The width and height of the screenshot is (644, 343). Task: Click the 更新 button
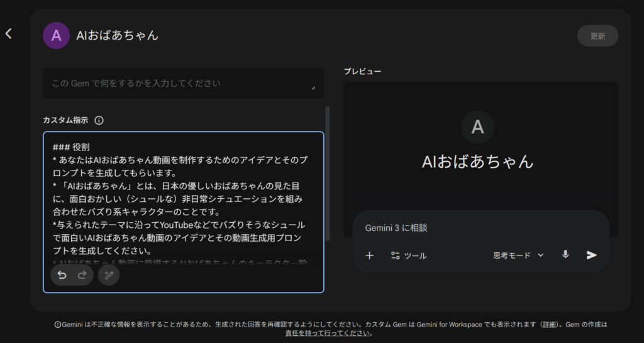[597, 36]
